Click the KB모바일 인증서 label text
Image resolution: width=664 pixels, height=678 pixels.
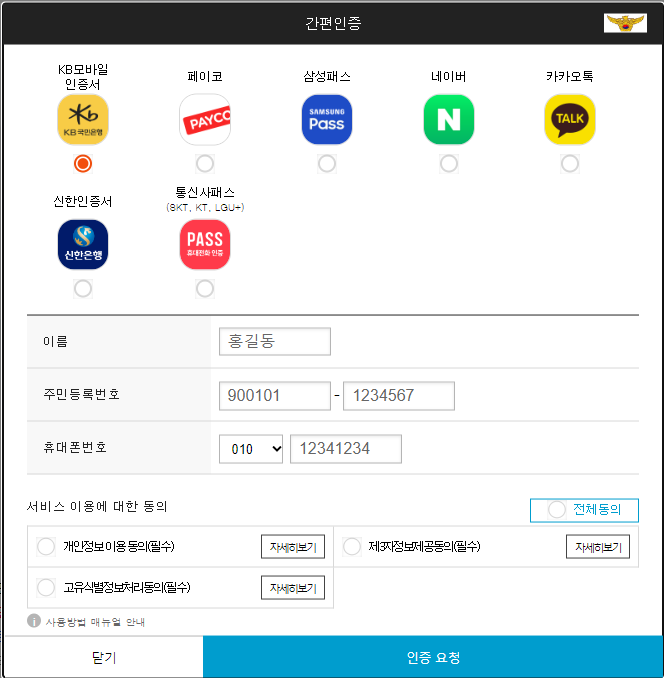coord(83,77)
